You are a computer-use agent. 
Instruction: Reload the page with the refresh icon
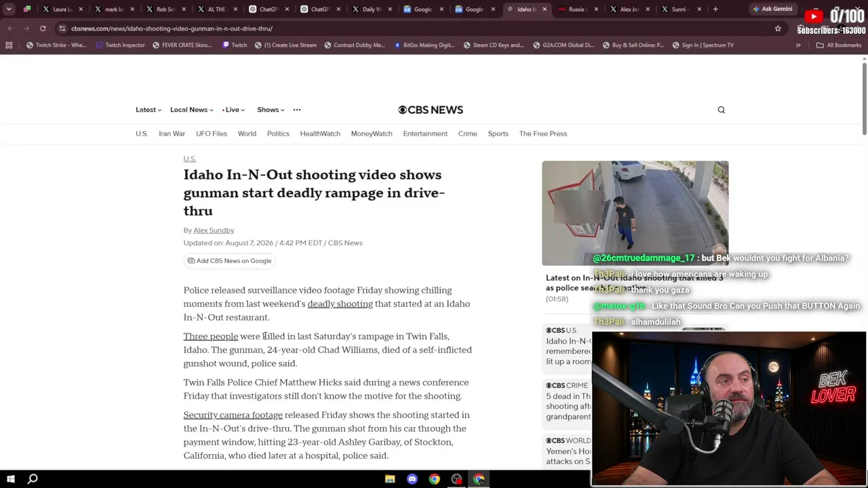[x=43, y=28]
